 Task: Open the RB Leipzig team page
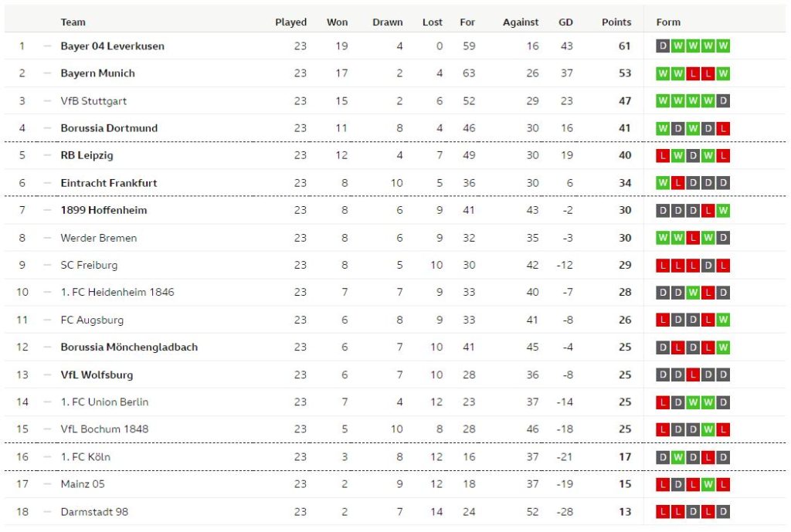pyautogui.click(x=87, y=156)
